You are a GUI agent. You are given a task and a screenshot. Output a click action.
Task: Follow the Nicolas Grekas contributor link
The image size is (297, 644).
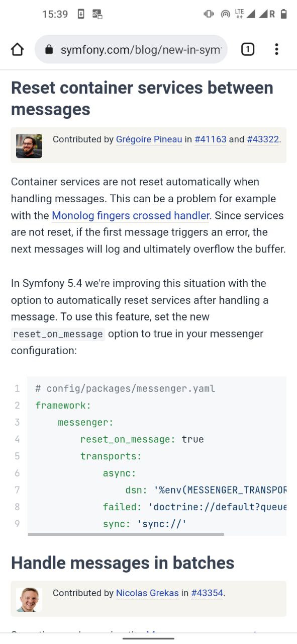pyautogui.click(x=147, y=593)
